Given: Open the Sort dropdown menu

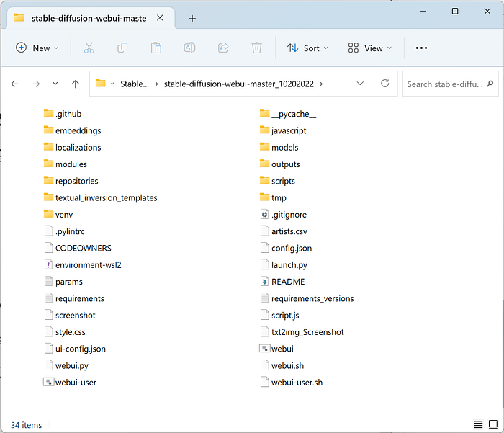Looking at the screenshot, I should [307, 48].
